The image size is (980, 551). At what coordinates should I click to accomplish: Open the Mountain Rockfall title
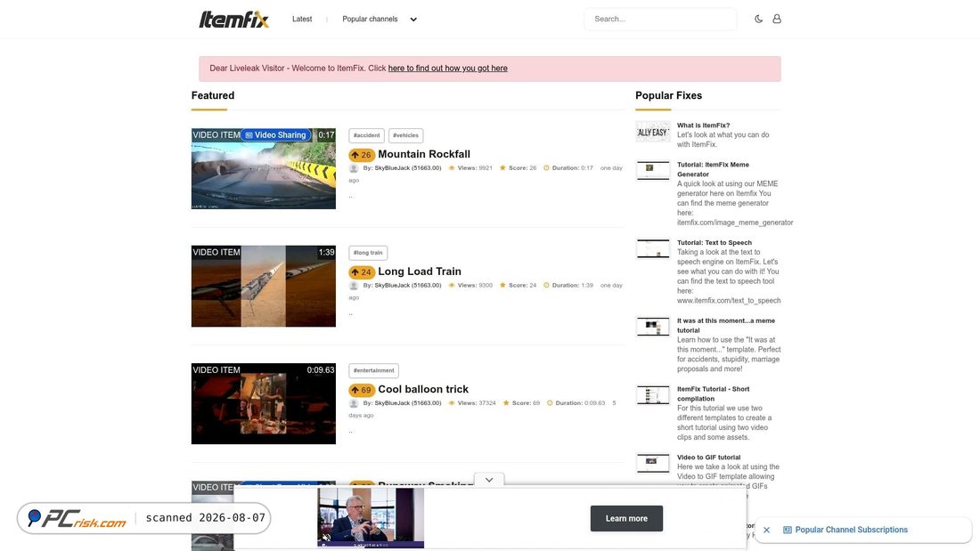pyautogui.click(x=424, y=154)
